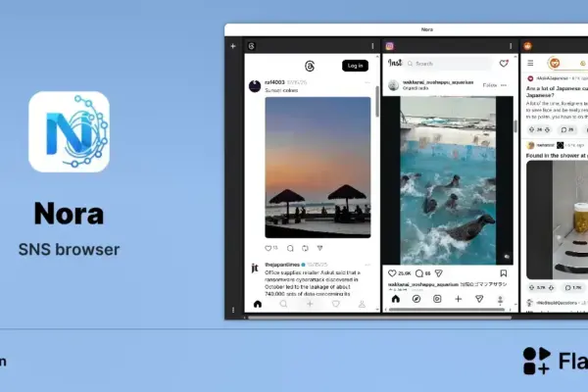This screenshot has height=392, width=588.
Task: Upvote the 'Found in the shower' post
Action: point(531,288)
